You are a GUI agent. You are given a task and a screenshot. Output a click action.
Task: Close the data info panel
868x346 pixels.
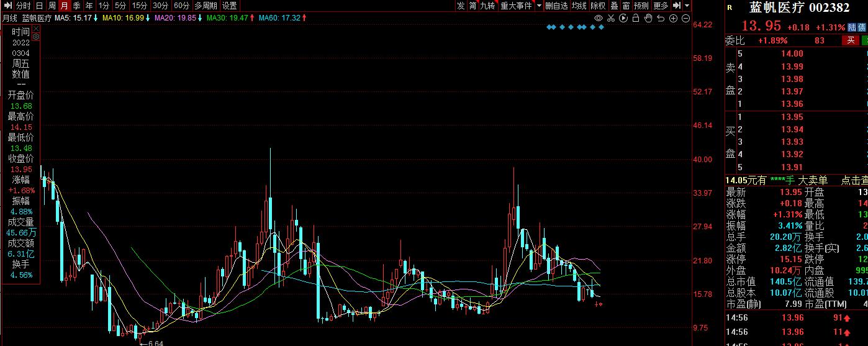(36, 28)
